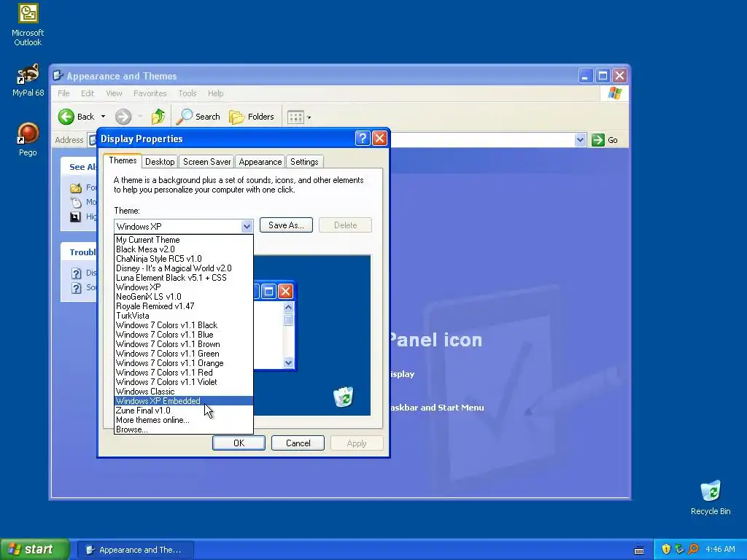Click the help question mark in Display Properties
The width and height of the screenshot is (747, 560).
click(362, 139)
